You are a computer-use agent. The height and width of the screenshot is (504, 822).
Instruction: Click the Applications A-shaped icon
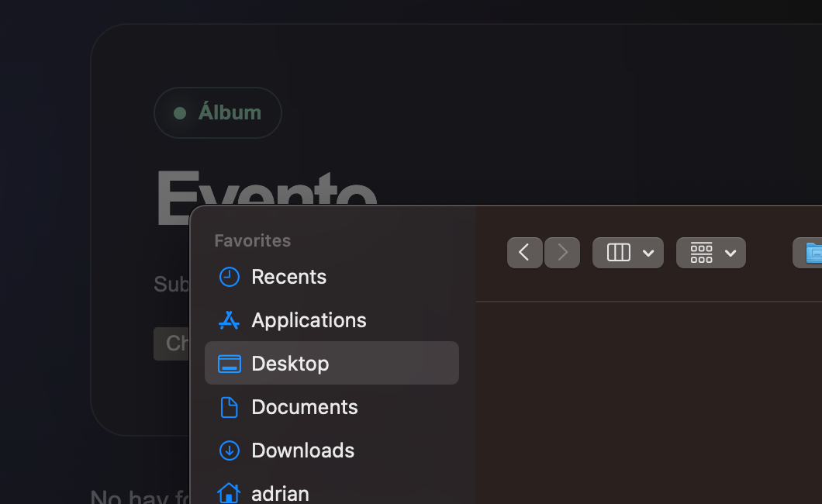(229, 320)
